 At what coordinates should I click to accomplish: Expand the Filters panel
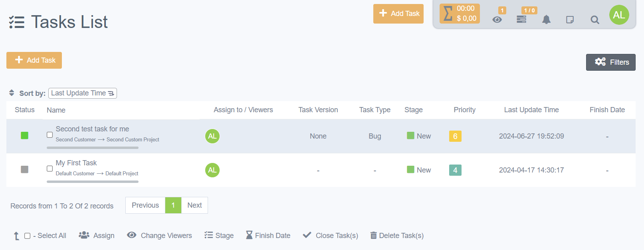(x=610, y=62)
